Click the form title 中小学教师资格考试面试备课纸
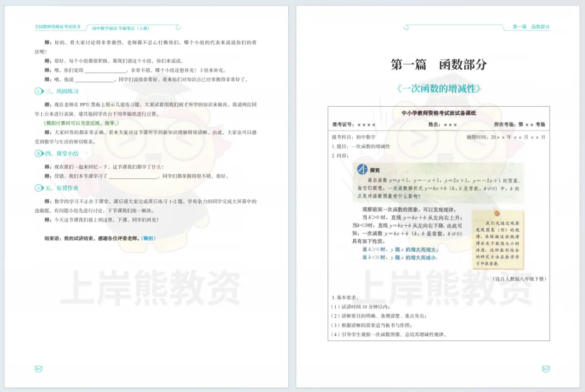This screenshot has height=392, width=585. (x=439, y=113)
